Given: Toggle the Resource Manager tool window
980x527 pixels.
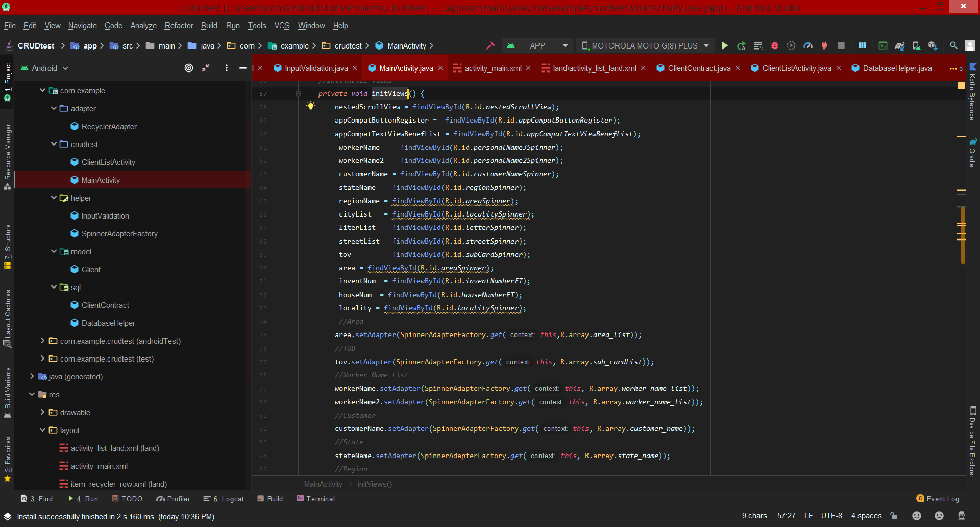Looking at the screenshot, I should tap(8, 157).
